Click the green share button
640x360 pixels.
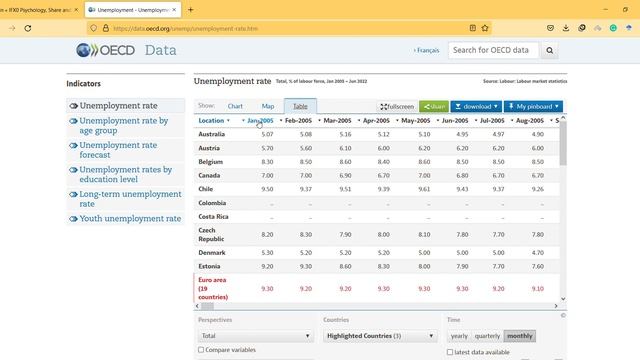pos(434,107)
